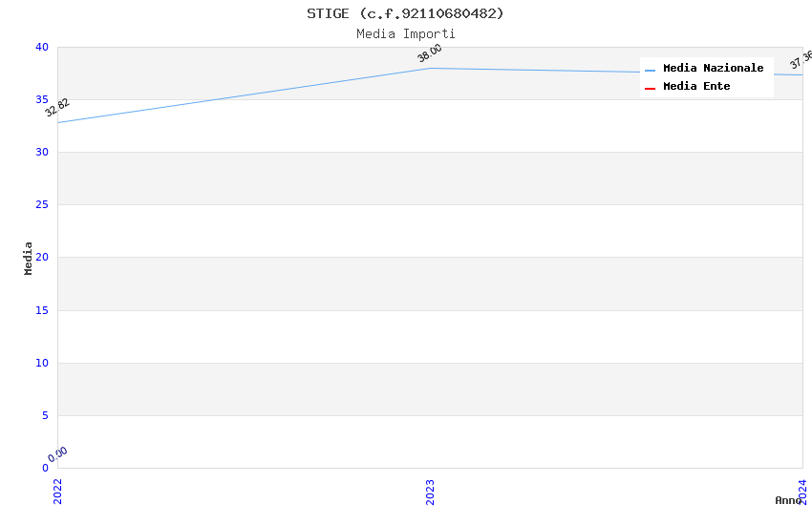
Task: Click the Anno x-axis title
Action: pos(788,500)
